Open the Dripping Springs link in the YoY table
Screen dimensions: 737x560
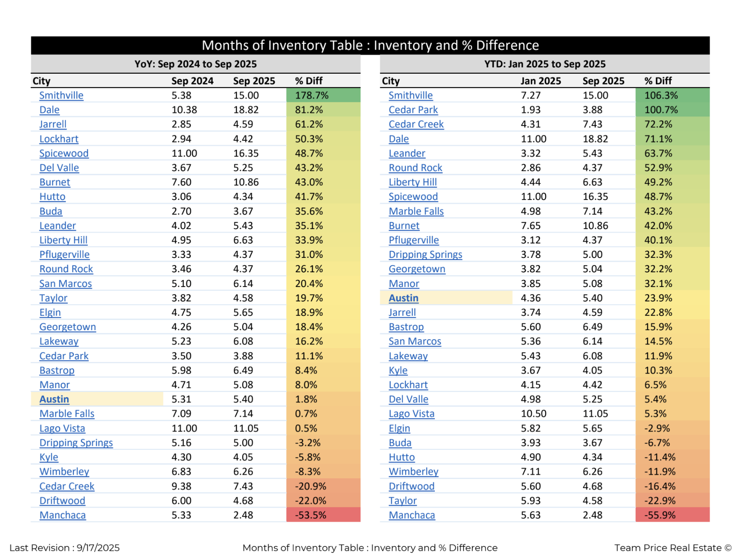tap(76, 443)
